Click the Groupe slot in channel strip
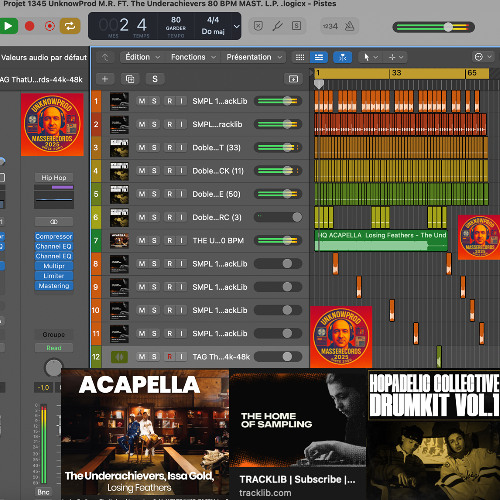This screenshot has height=500, width=500. pyautogui.click(x=54, y=334)
